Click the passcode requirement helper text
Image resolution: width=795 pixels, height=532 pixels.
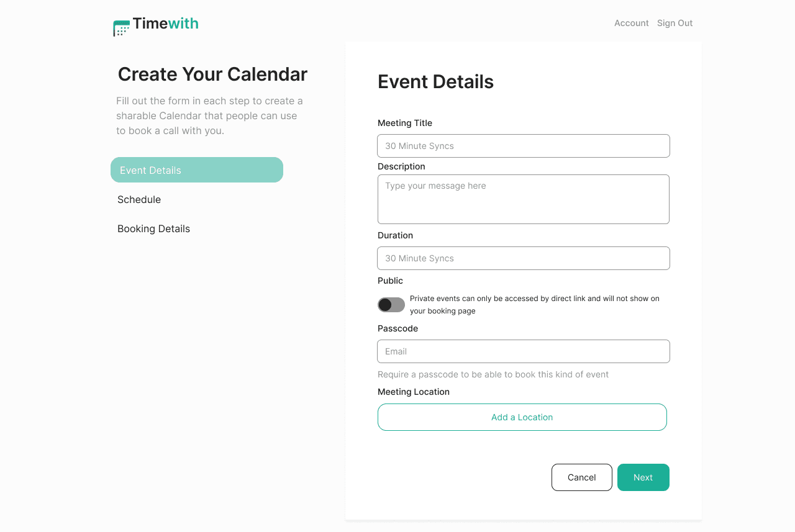point(493,374)
